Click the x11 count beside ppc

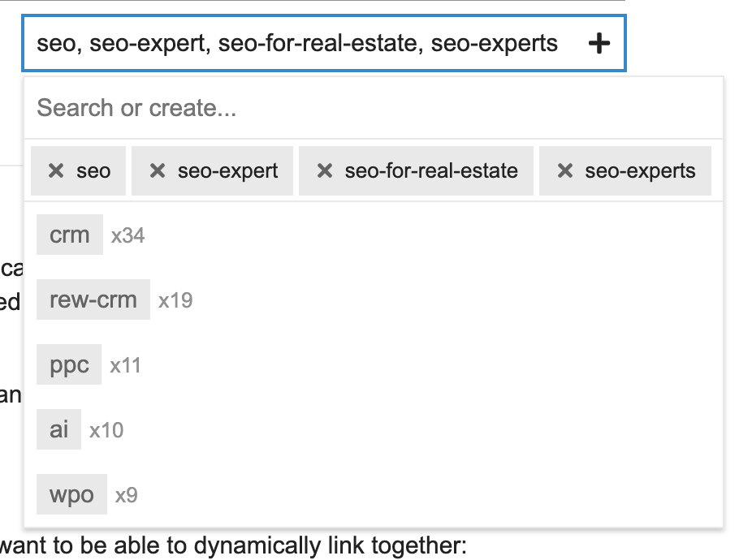(126, 366)
